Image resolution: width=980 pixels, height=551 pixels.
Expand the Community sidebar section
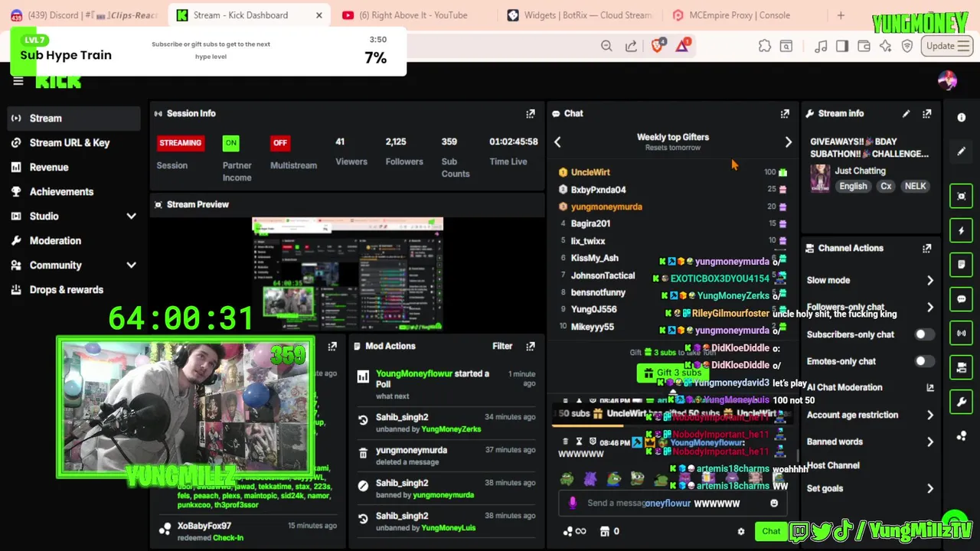click(131, 266)
